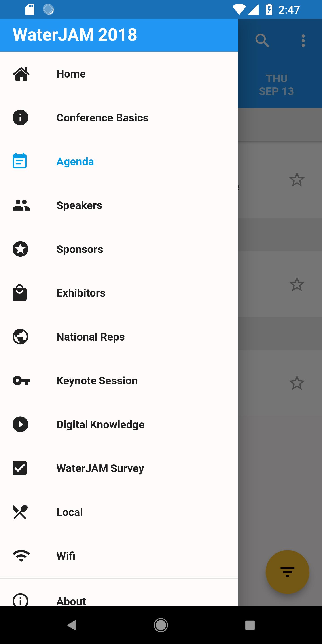
Task: Open the Local dining icon
Action: pos(20,512)
